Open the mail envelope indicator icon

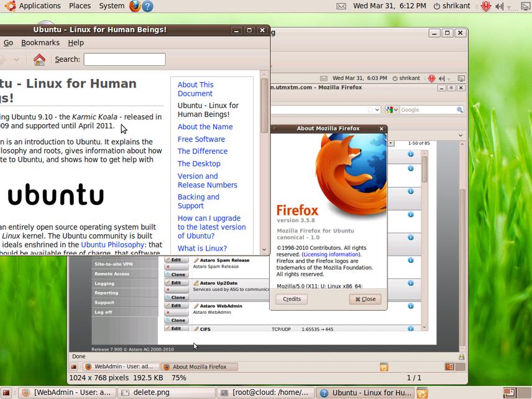[x=341, y=6]
